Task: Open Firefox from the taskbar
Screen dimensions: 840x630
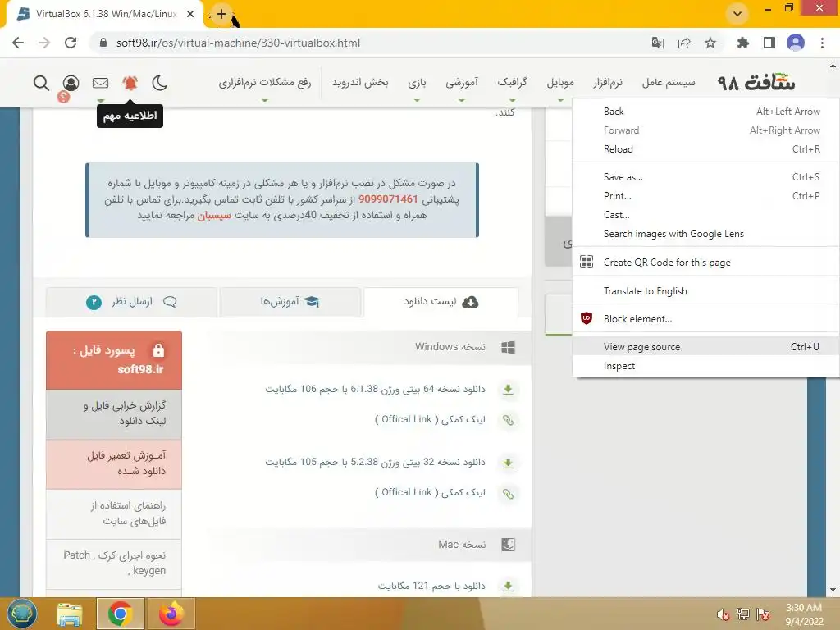Action: click(x=171, y=614)
